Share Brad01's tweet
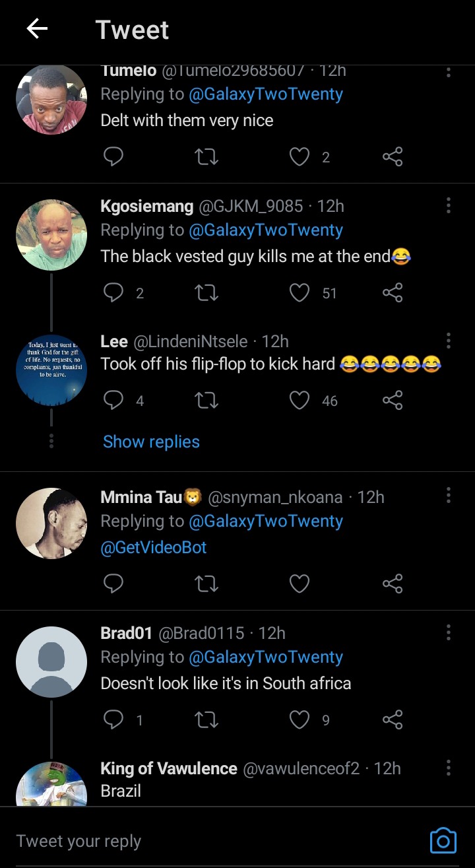Viewport: 475px width, 868px height. click(393, 719)
